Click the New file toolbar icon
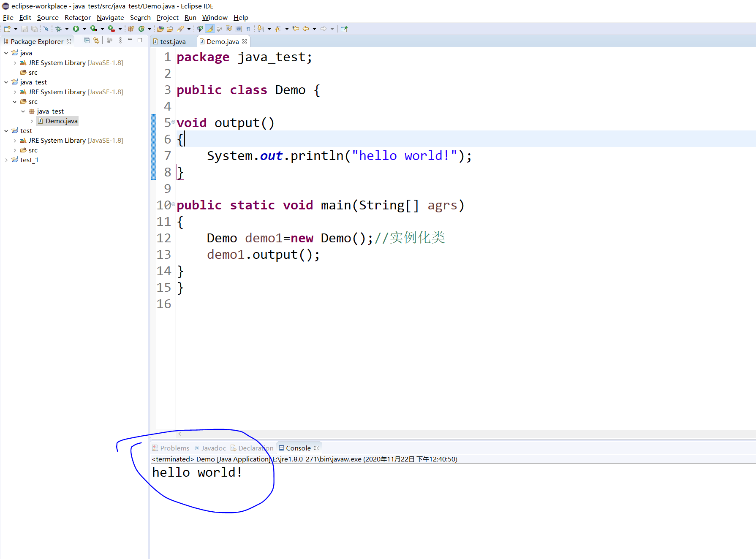The height and width of the screenshot is (559, 756). pos(7,29)
